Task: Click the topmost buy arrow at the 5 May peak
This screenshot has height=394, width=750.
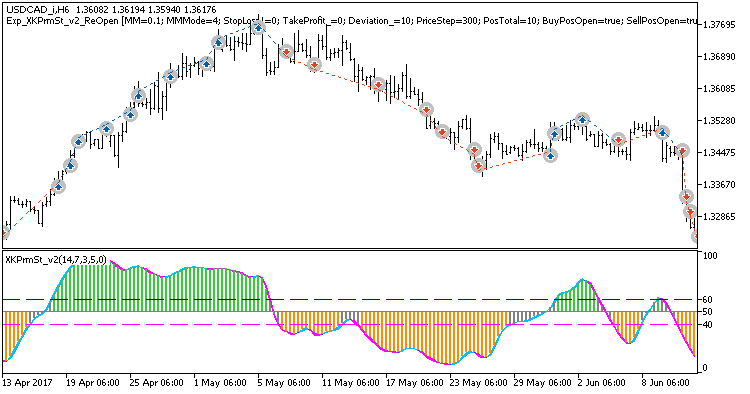Action: [x=258, y=28]
